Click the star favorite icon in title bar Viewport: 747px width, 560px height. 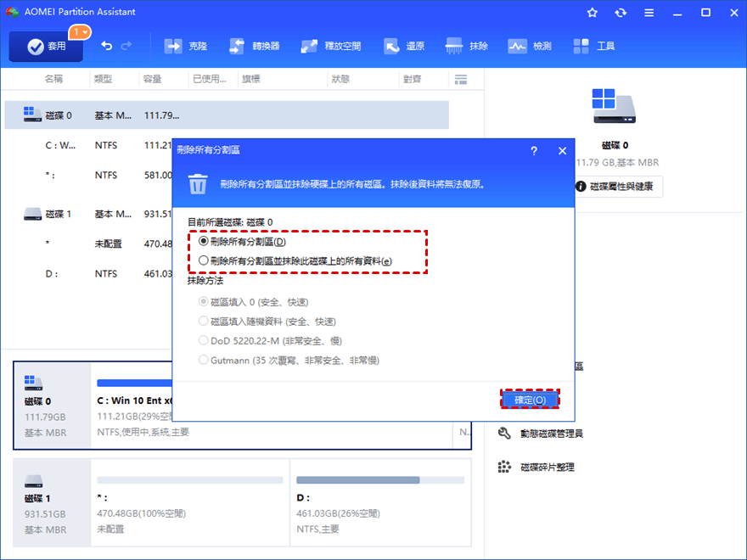(x=593, y=13)
